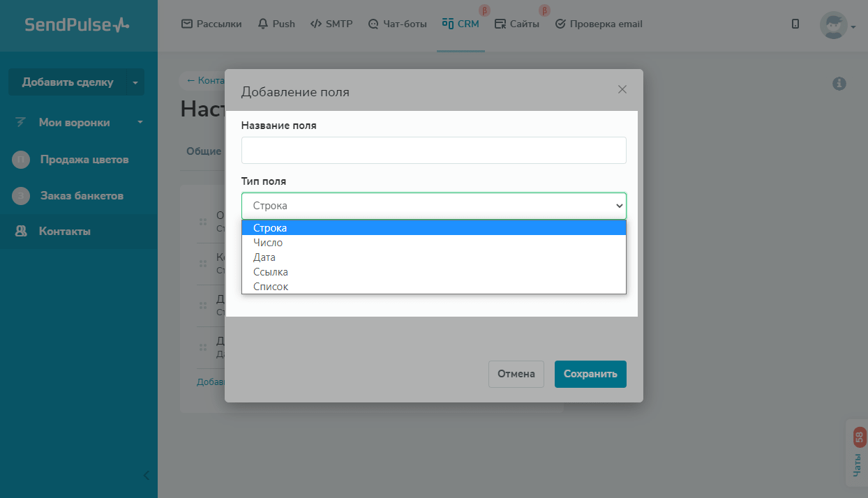
Task: Open the Push notifications section
Action: tap(276, 24)
